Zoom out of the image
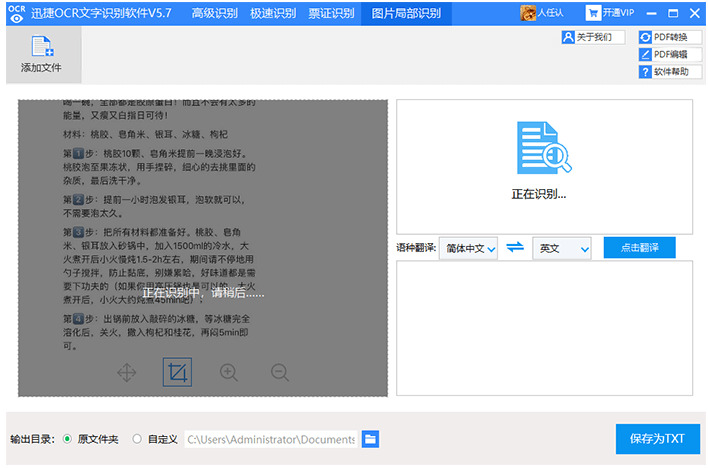 pyautogui.click(x=280, y=373)
